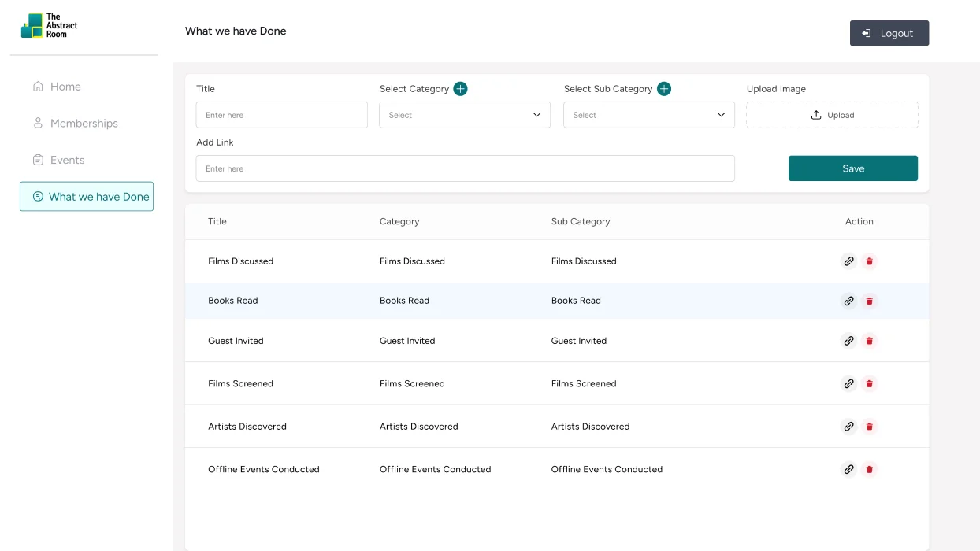Viewport: 980px width, 551px height.
Task: Click Offline Events Conducted in Sub Category column
Action: [x=607, y=469]
